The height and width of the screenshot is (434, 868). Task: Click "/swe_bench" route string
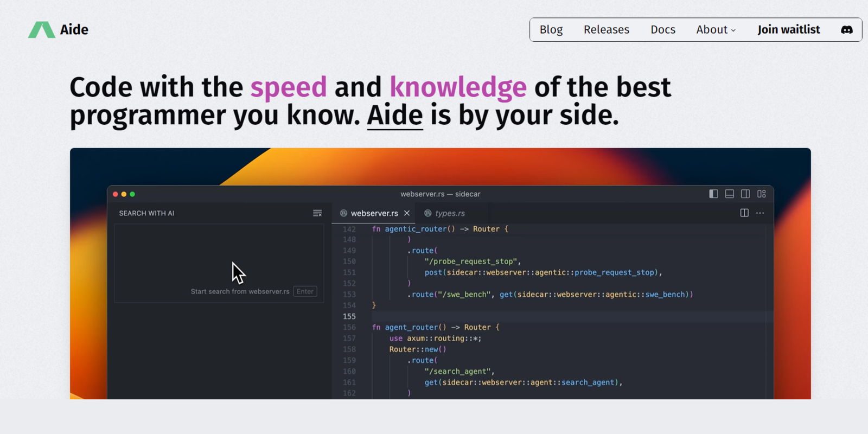(464, 295)
